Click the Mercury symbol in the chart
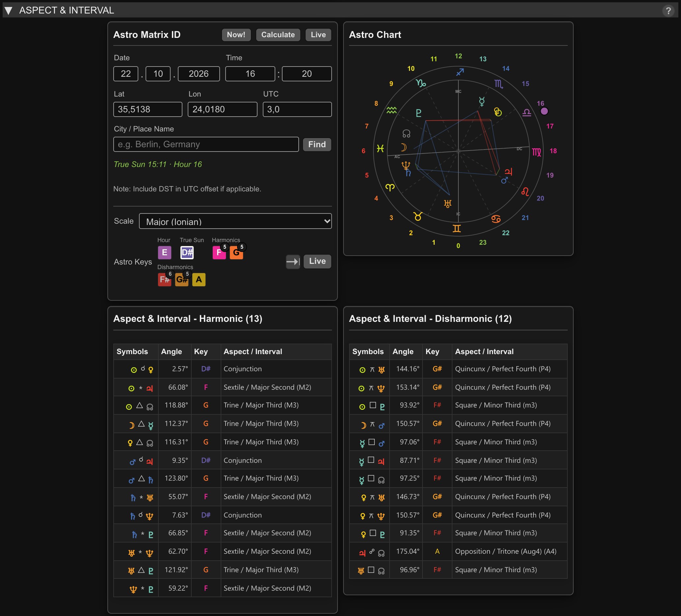 482,101
